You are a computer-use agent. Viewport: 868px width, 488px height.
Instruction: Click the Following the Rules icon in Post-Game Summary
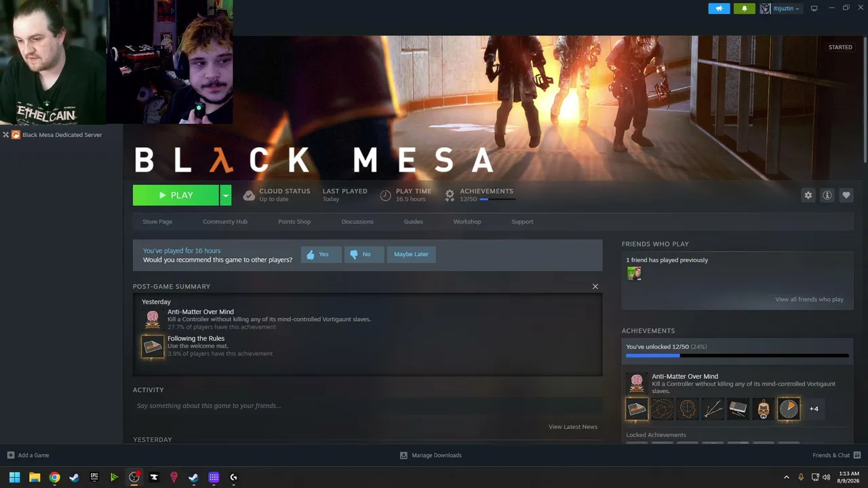pos(153,346)
